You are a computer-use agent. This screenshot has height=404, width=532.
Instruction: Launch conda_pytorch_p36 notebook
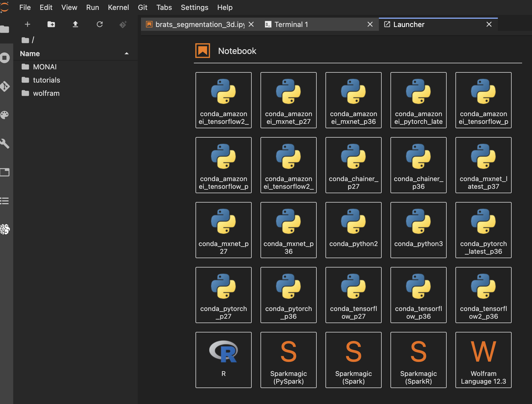288,295
